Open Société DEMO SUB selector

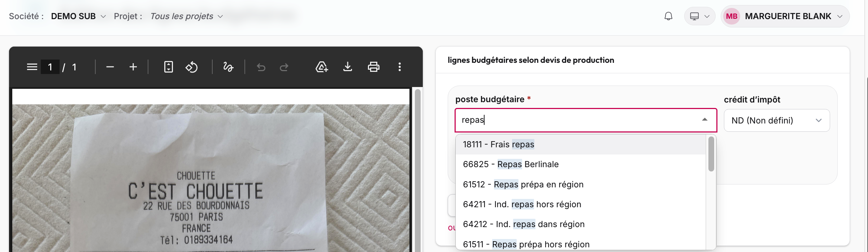tap(78, 16)
